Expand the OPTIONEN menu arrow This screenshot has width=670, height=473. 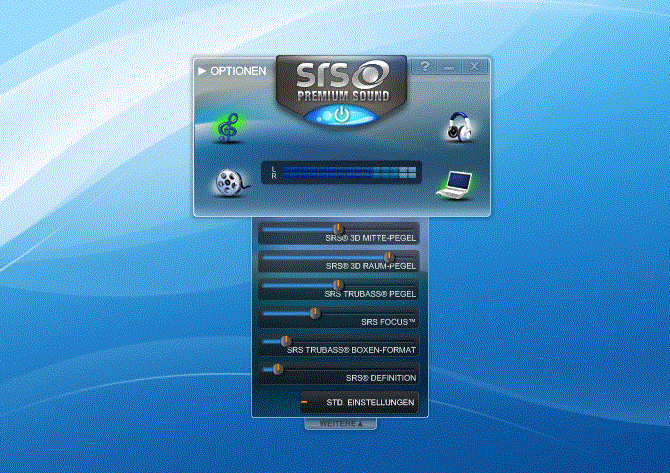[x=202, y=71]
